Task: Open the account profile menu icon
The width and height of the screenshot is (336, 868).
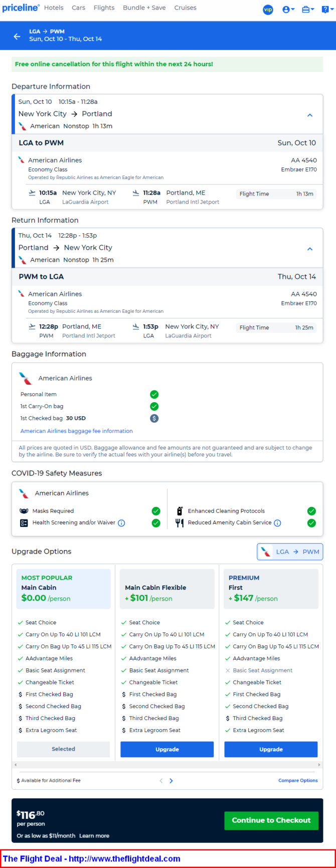Action: pos(288,10)
